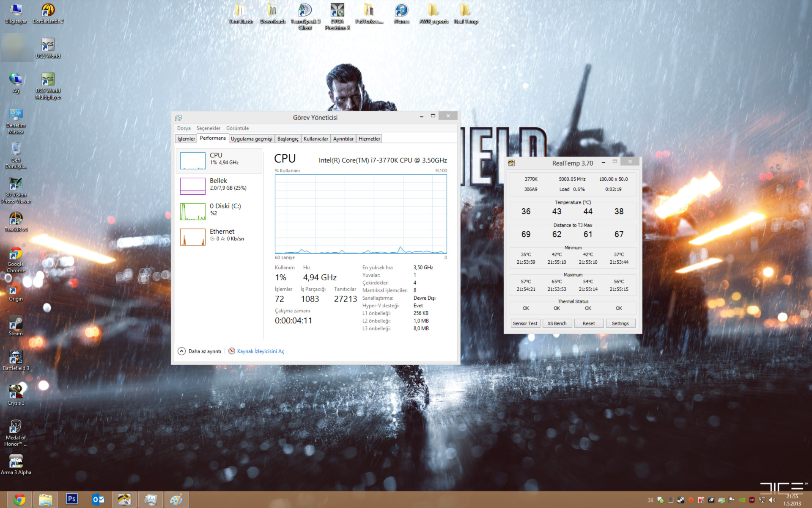Click the CPU usage graph area
812x508 pixels.
(361, 214)
